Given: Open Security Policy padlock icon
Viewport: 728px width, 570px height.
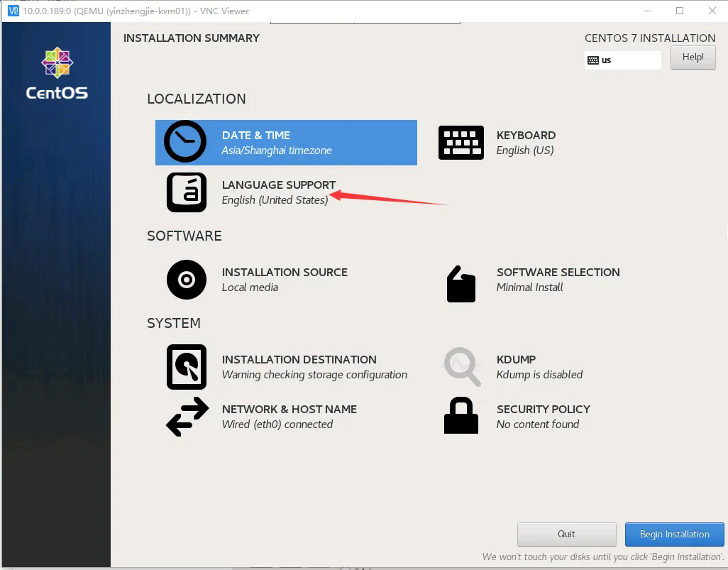Looking at the screenshot, I should tap(461, 415).
